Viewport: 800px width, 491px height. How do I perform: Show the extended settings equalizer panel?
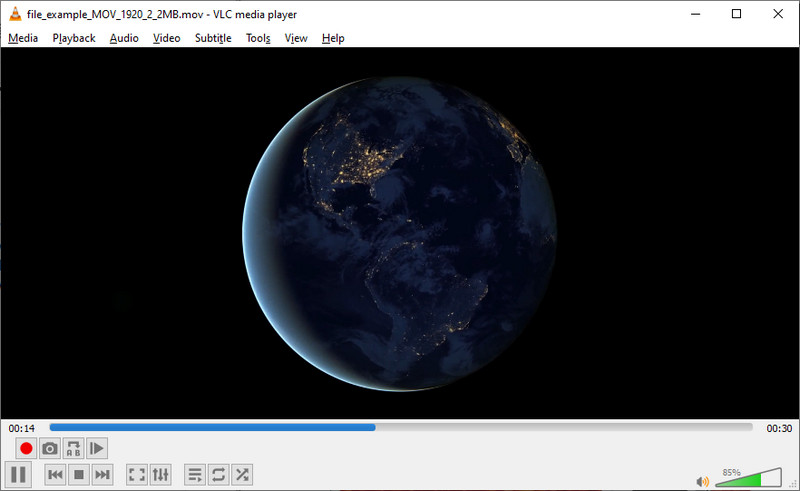pyautogui.click(x=161, y=474)
